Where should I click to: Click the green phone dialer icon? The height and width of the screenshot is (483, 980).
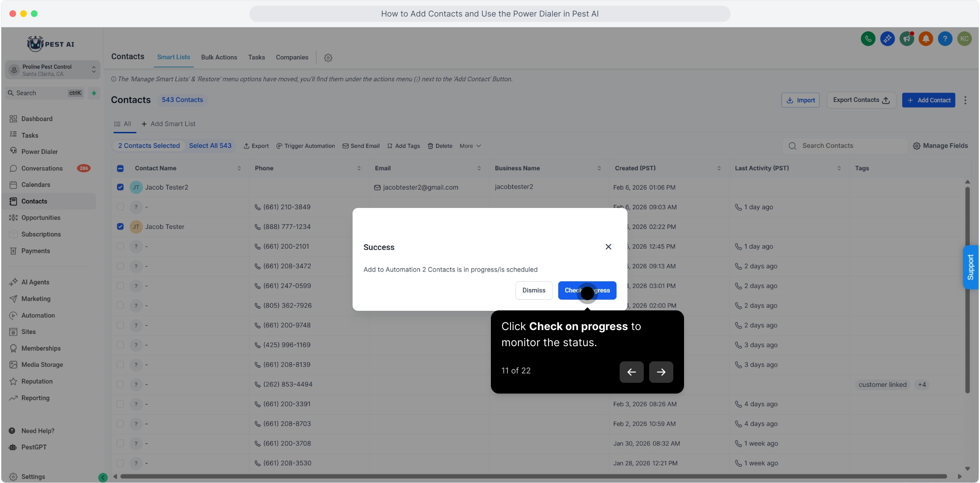(x=868, y=39)
